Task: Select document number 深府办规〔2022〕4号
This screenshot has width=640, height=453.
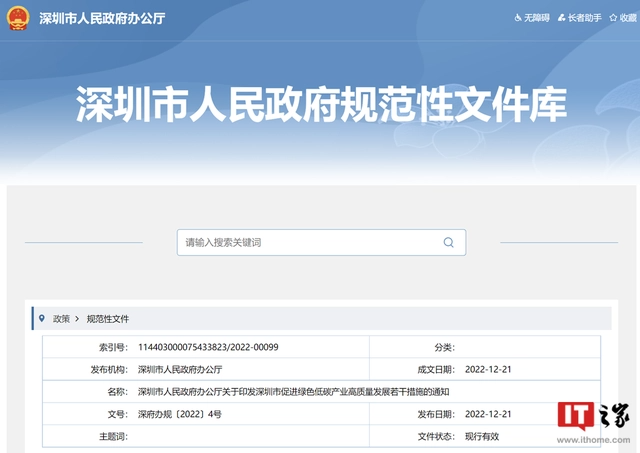Action: click(x=180, y=414)
